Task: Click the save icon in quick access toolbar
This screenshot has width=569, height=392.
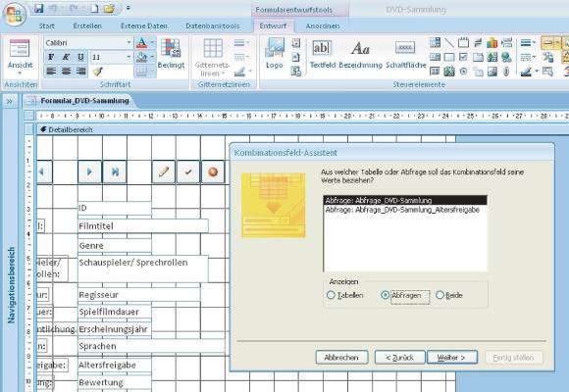Action: [39, 8]
